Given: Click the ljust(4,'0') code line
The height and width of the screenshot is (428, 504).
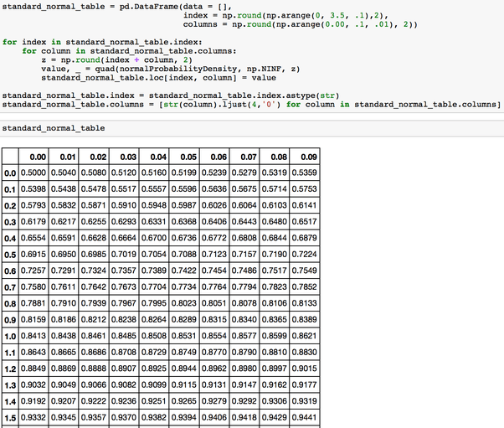Looking at the screenshot, I should coord(251,105).
